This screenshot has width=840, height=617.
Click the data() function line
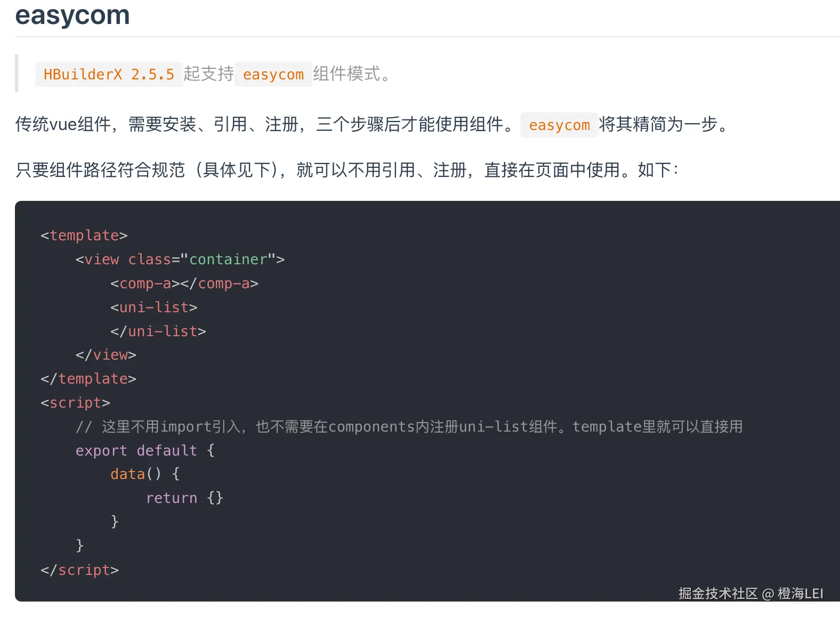click(x=145, y=474)
